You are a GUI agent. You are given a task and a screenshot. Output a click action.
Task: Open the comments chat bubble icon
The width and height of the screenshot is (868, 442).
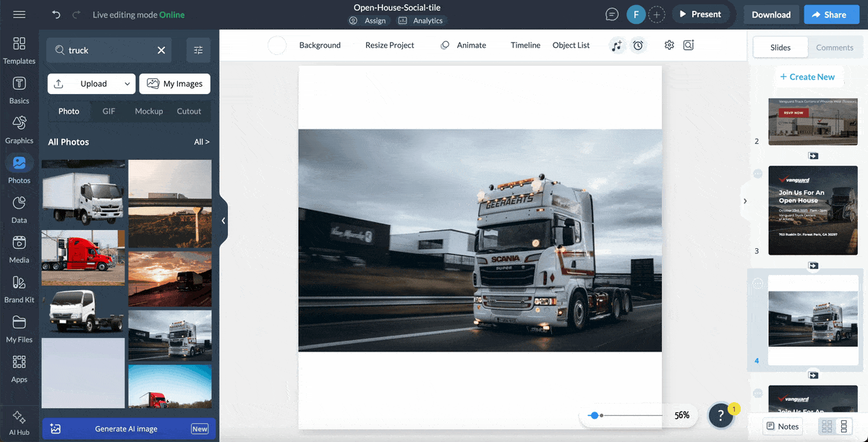pos(612,14)
